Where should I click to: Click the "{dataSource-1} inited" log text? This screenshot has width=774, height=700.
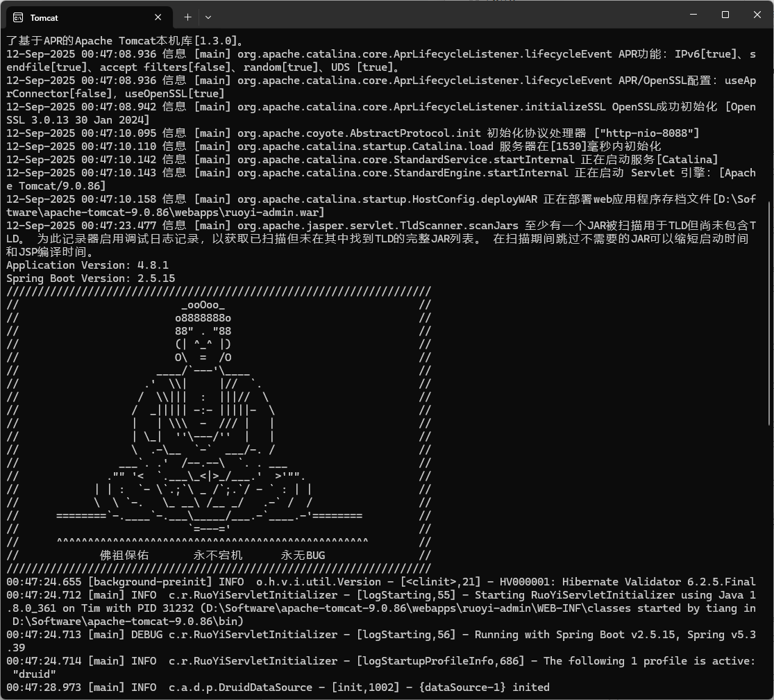point(484,687)
